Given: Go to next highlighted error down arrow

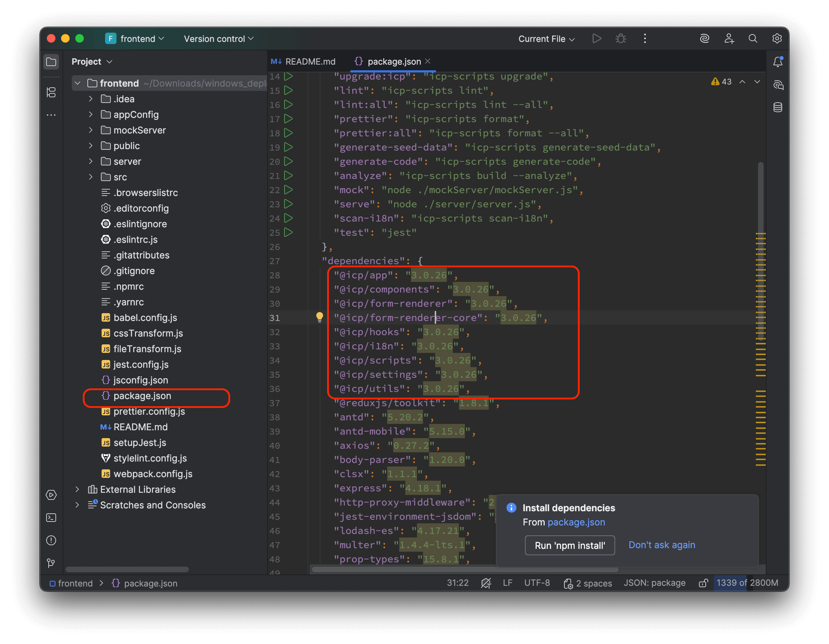Looking at the screenshot, I should tap(757, 82).
